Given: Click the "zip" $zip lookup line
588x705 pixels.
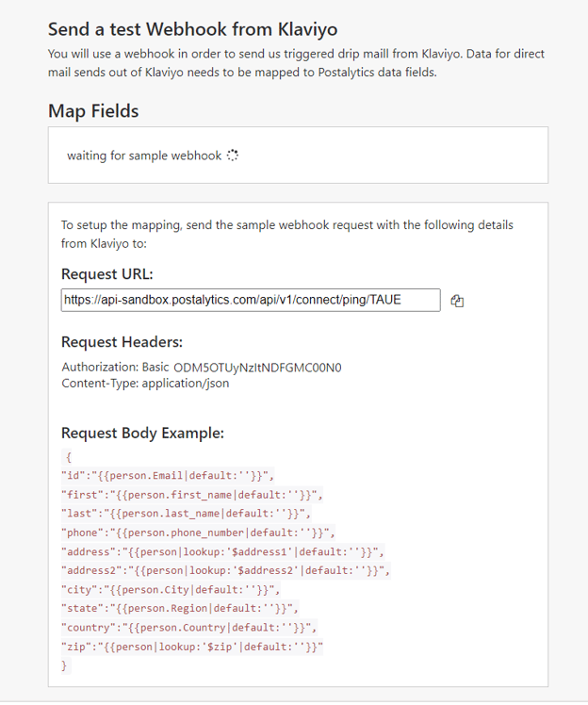Looking at the screenshot, I should (x=192, y=647).
